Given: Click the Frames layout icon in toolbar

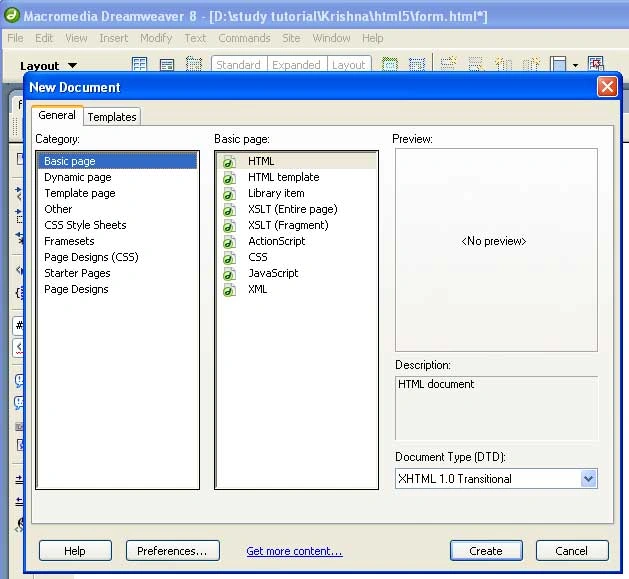Looking at the screenshot, I should (558, 64).
